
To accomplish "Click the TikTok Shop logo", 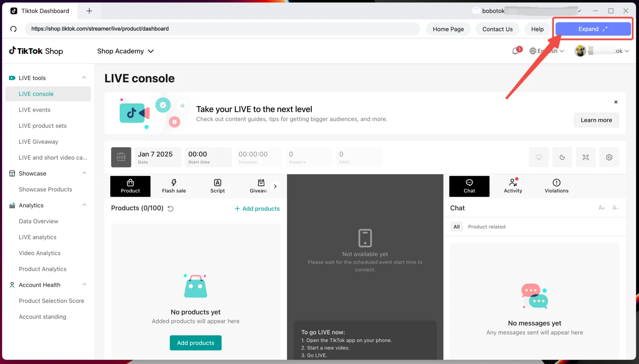I will click(x=36, y=51).
